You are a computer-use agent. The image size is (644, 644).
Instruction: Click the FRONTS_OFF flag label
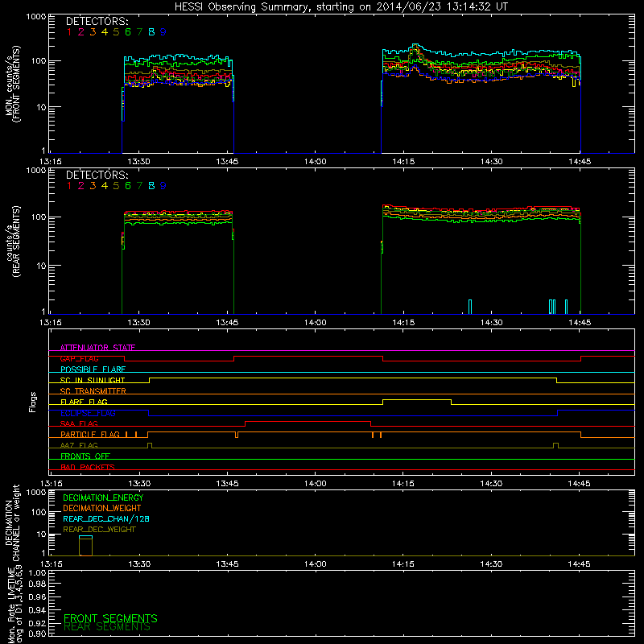[85, 456]
